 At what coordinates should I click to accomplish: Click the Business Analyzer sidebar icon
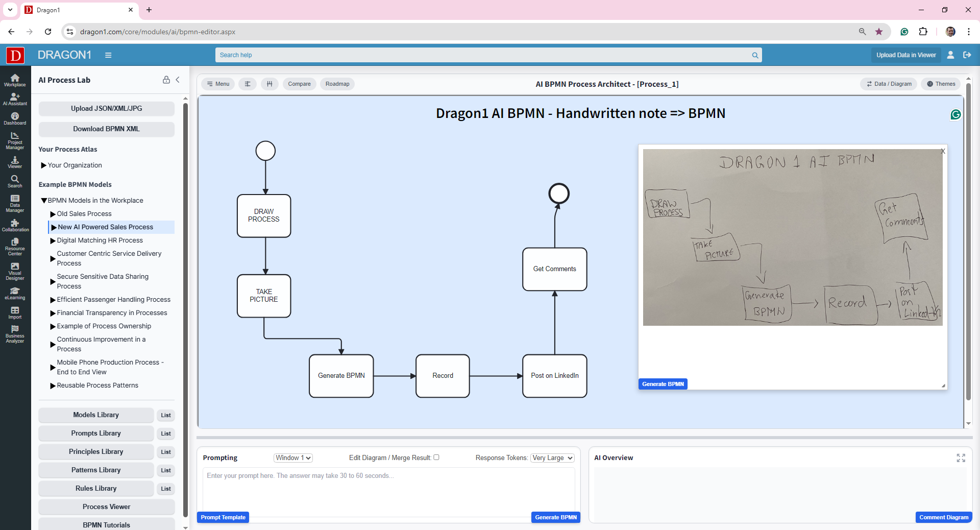coord(15,334)
